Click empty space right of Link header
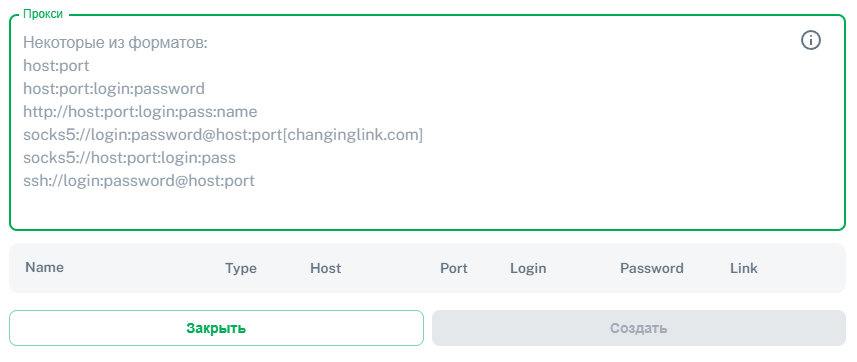This screenshot has width=857, height=362. [x=801, y=268]
